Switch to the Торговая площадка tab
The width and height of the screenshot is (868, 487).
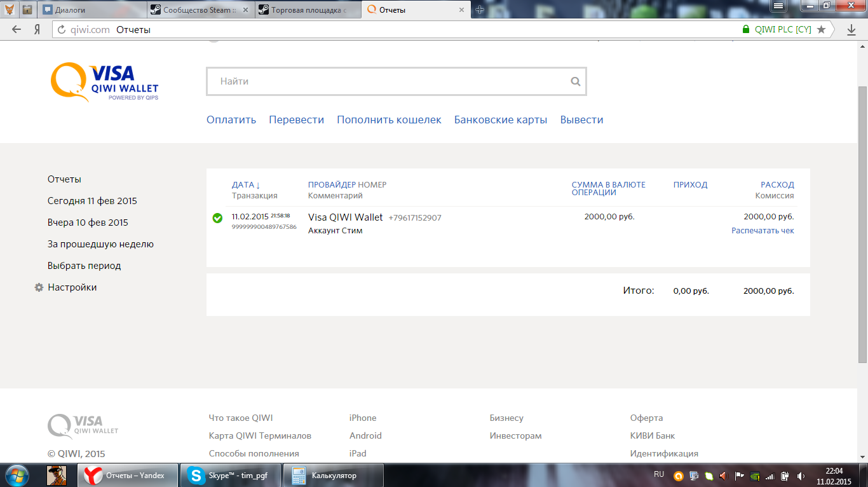309,10
